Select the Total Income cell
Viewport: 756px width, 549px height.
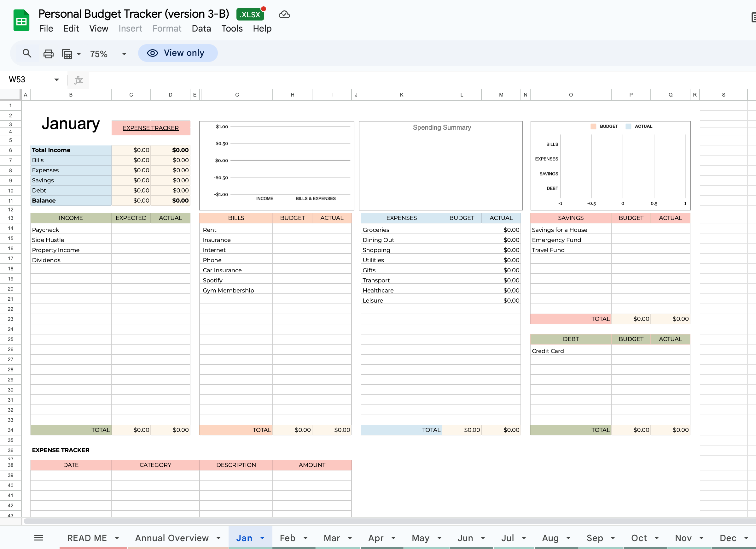[70, 150]
